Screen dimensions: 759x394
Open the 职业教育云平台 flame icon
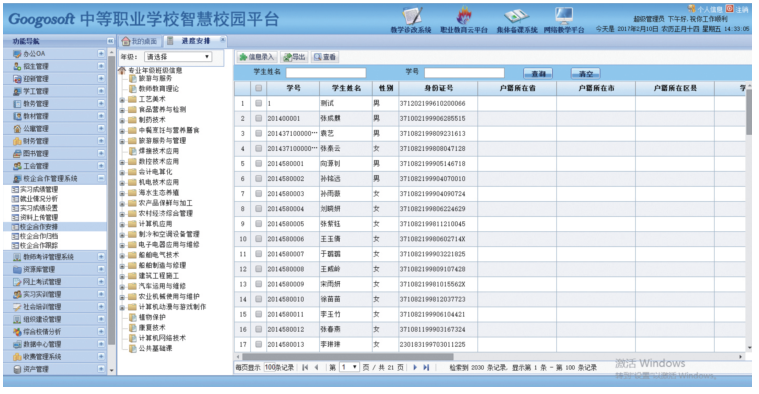[464, 15]
